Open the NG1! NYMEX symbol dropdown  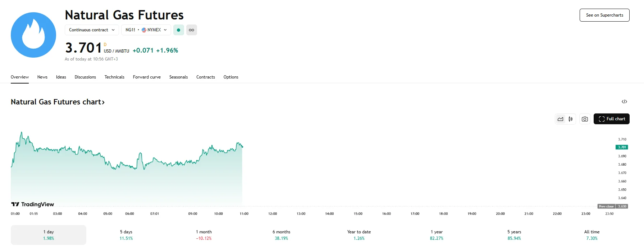(146, 30)
